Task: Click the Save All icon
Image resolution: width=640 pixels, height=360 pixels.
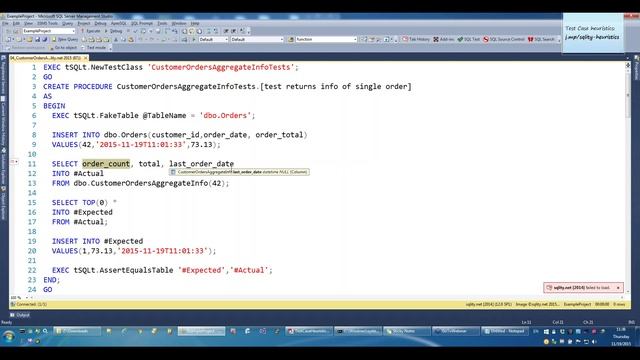Action: pyautogui.click(x=44, y=40)
